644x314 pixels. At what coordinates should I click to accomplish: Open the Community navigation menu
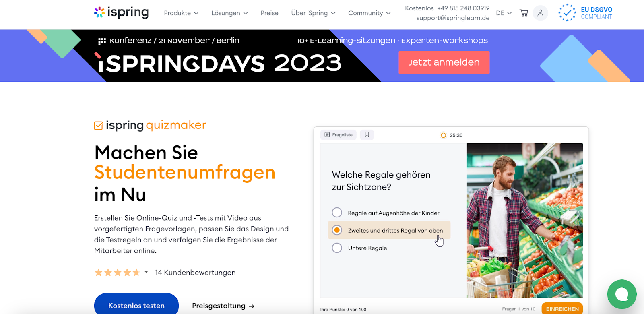point(369,13)
